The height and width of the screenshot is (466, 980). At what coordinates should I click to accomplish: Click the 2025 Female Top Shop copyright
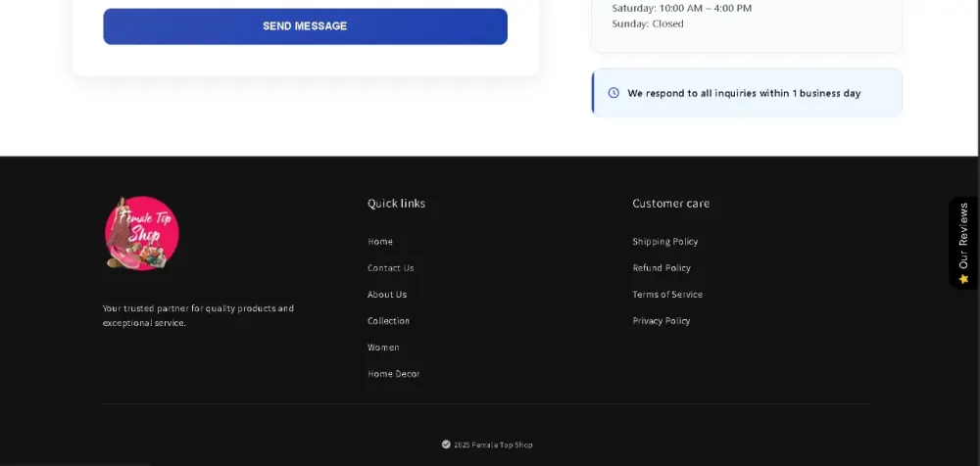[x=493, y=444]
